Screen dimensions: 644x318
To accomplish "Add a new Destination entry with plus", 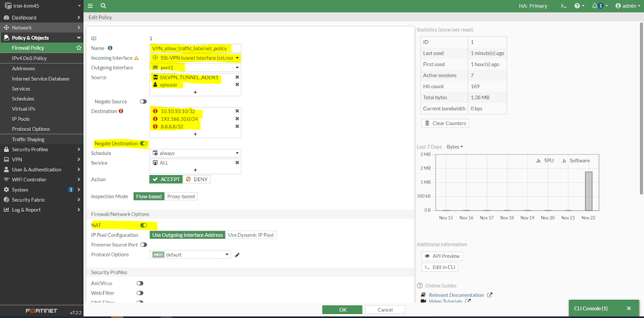I will tap(195, 134).
